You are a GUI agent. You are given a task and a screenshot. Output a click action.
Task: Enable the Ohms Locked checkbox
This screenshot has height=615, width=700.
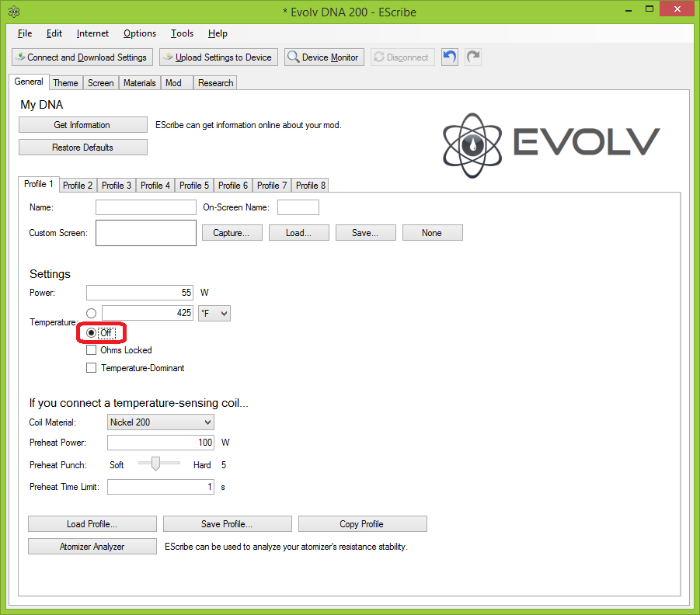pyautogui.click(x=92, y=350)
